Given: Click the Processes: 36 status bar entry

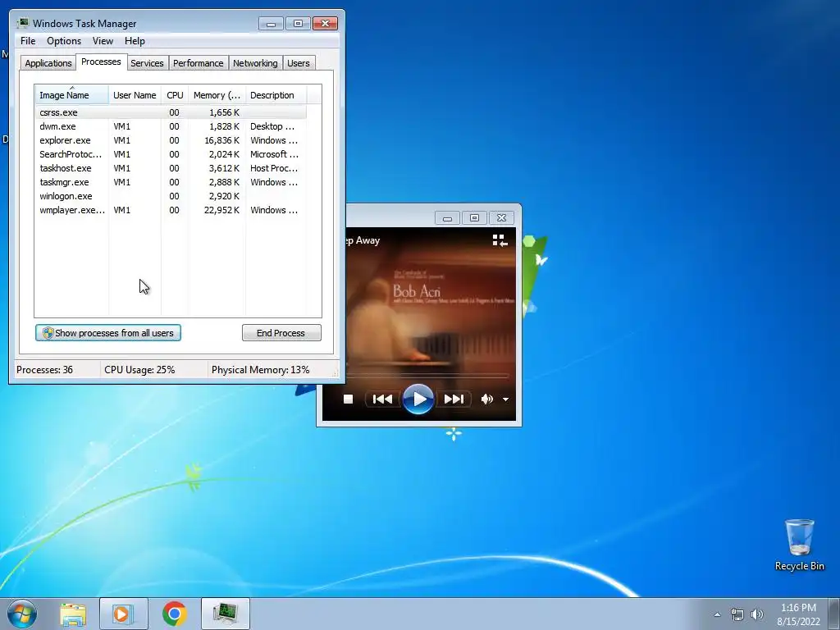Looking at the screenshot, I should point(44,370).
